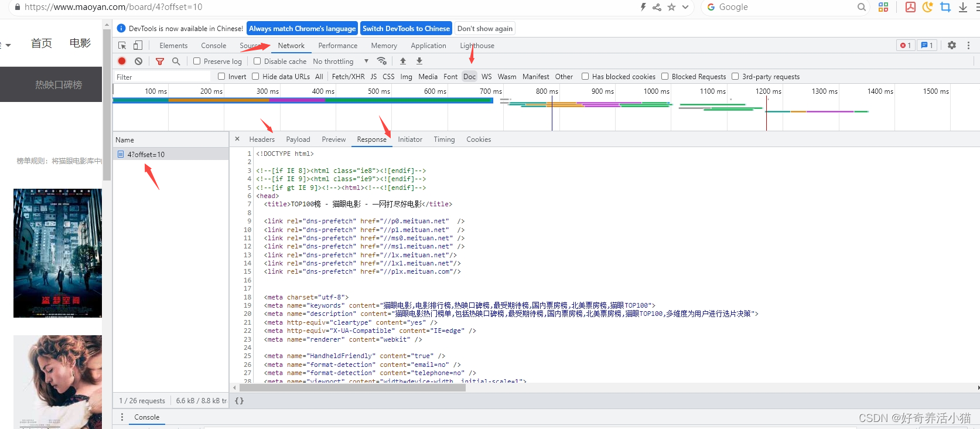980x429 pixels.
Task: Open 电影 navigation link
Action: [x=80, y=43]
